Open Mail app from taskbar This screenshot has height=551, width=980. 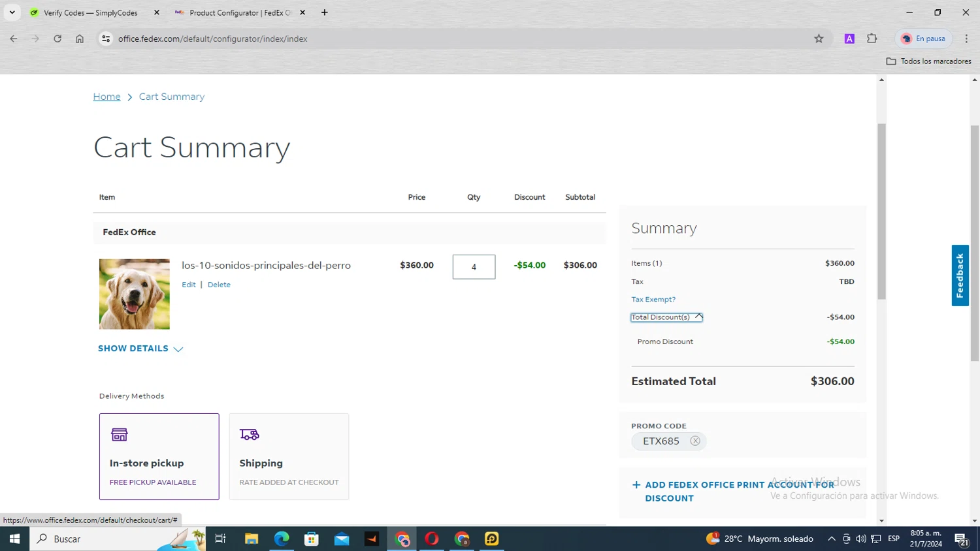[x=342, y=539]
